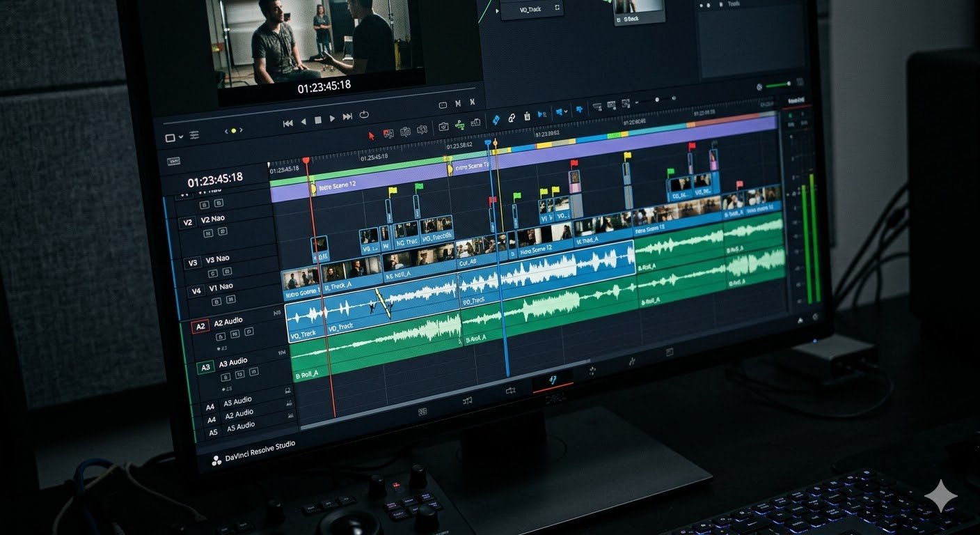Image resolution: width=980 pixels, height=535 pixels.
Task: Click the home icon at bottom right
Action: click(x=799, y=319)
